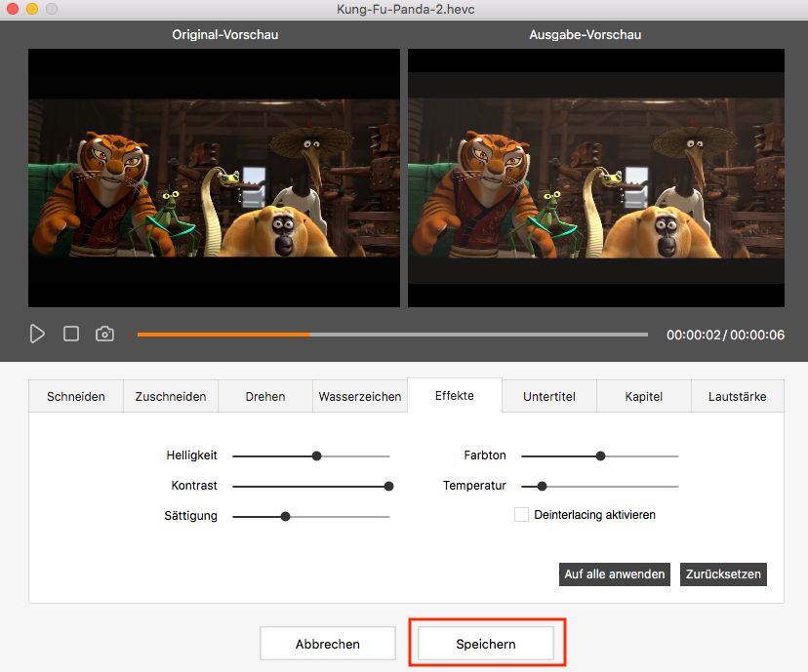Click the Kontrast slider handle
Screen dimensions: 808x672
(x=389, y=486)
